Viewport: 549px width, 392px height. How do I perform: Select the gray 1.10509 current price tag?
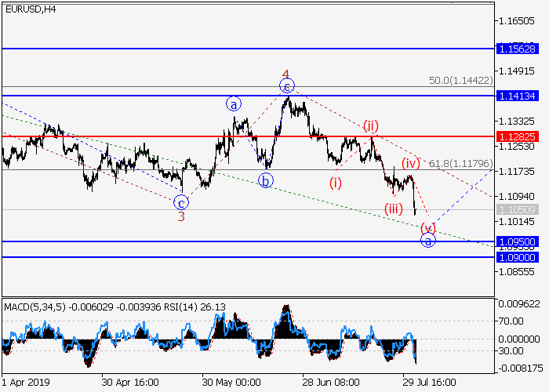coord(518,210)
